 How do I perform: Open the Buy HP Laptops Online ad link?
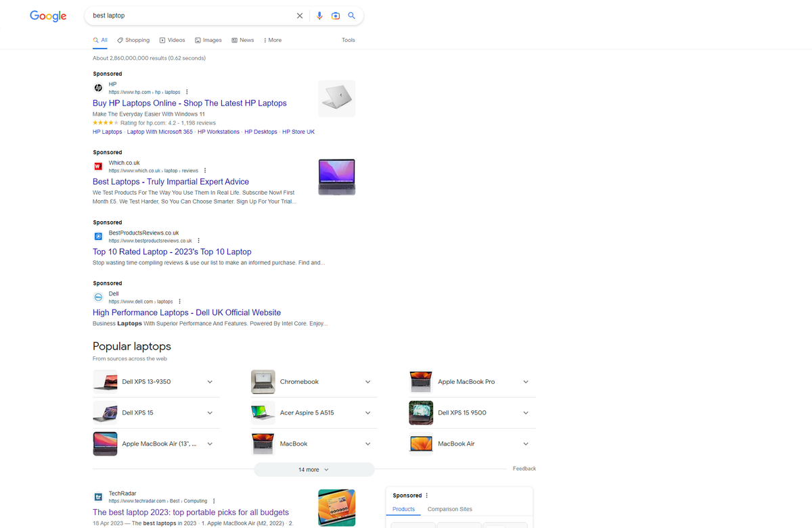click(x=189, y=103)
